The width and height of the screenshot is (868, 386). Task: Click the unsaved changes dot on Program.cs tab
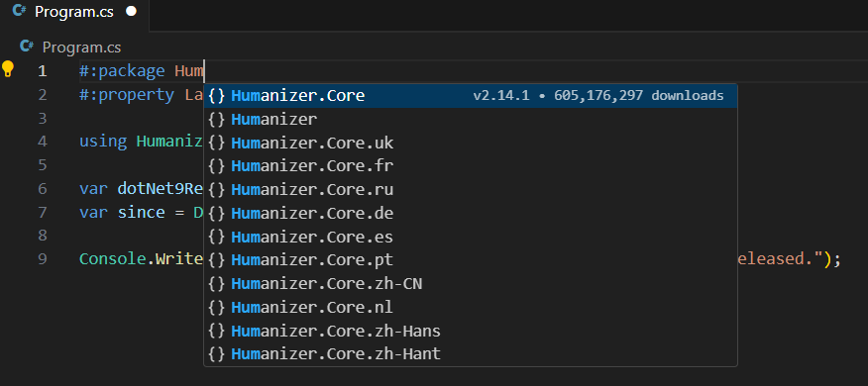131,12
